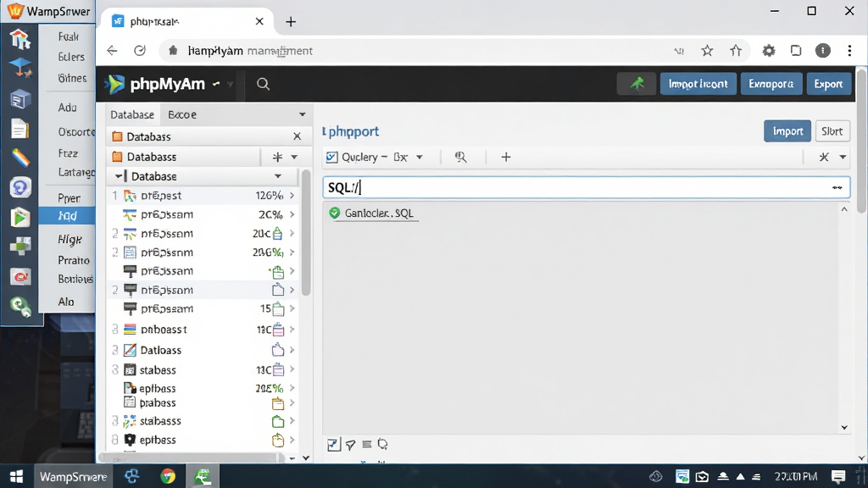
Task: Click the red camera icon in WampServer sidebar
Action: coord(20,277)
